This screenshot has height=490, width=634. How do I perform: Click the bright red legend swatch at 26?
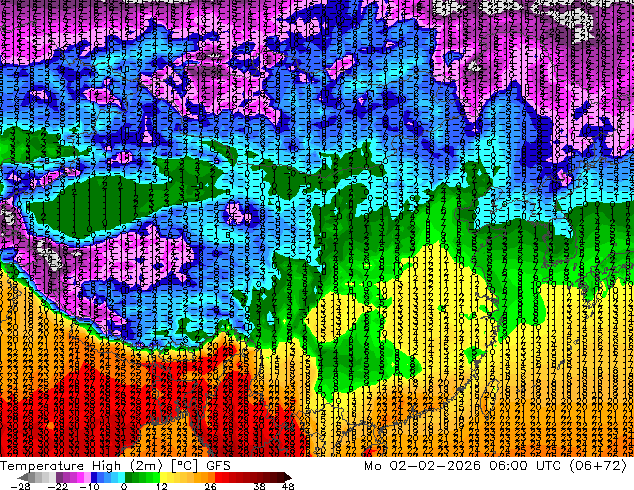pyautogui.click(x=218, y=477)
